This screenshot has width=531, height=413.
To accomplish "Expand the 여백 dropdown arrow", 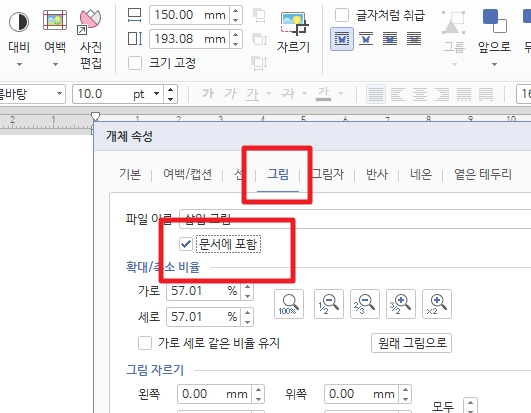I will 55,64.
